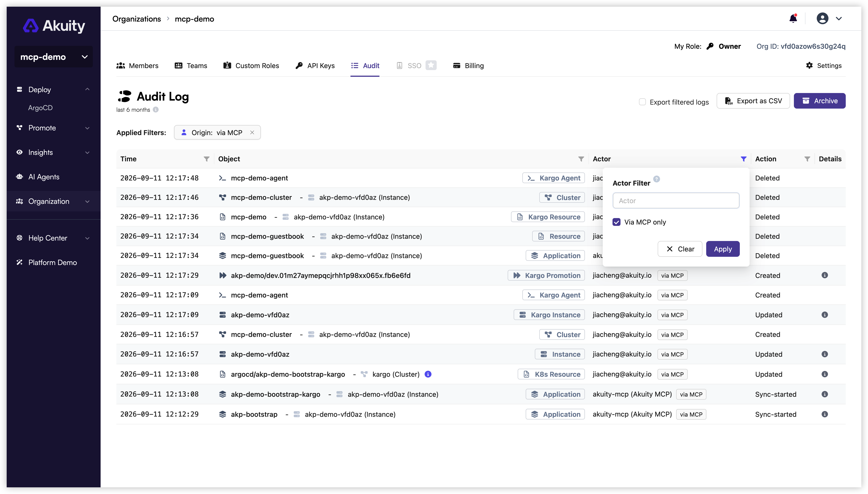The image size is (868, 494).
Task: Switch to the Members tab
Action: pos(137,65)
